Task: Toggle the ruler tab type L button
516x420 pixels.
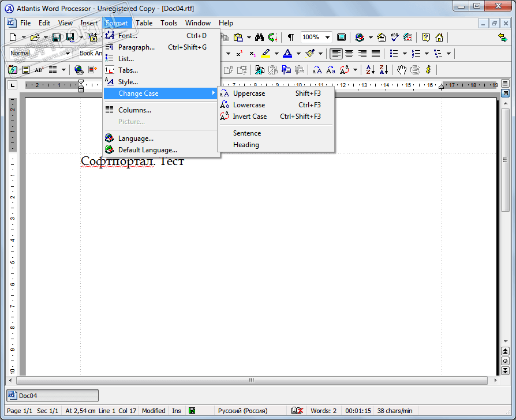Action: [x=12, y=85]
